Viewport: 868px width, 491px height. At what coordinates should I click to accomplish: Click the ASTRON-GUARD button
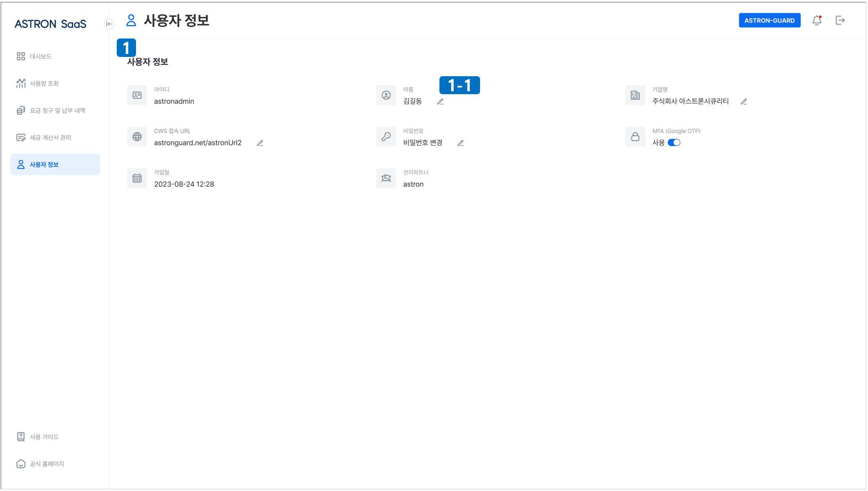point(769,21)
